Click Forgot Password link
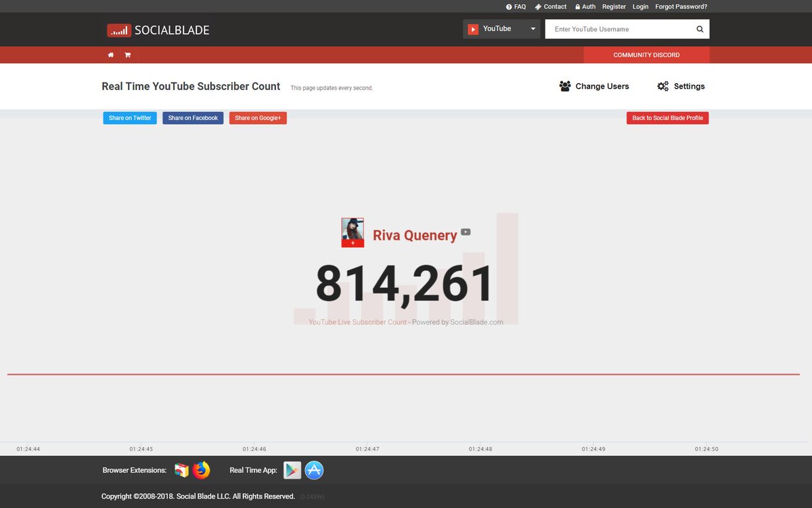 [x=681, y=7]
